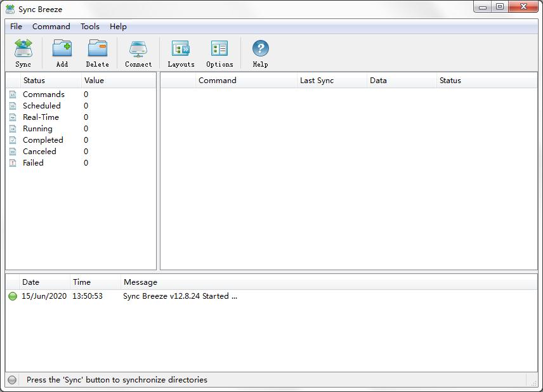Click the green log status indicator
Screen dimensions: 543x392
[13, 296]
